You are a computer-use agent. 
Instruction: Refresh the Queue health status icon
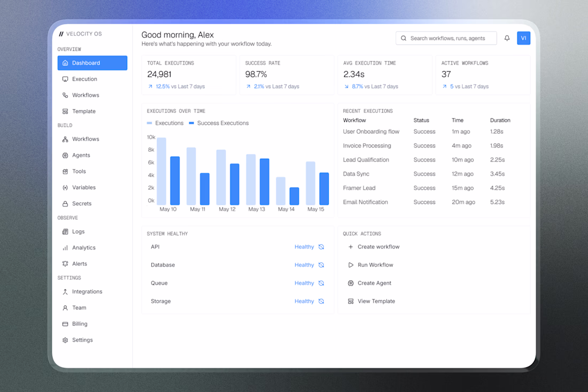point(321,283)
